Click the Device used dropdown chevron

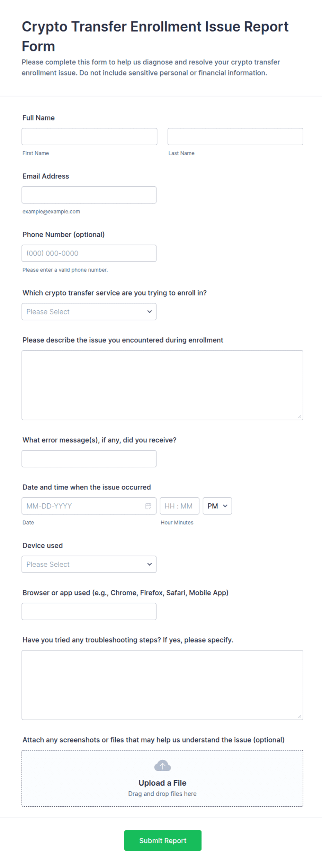coord(150,564)
